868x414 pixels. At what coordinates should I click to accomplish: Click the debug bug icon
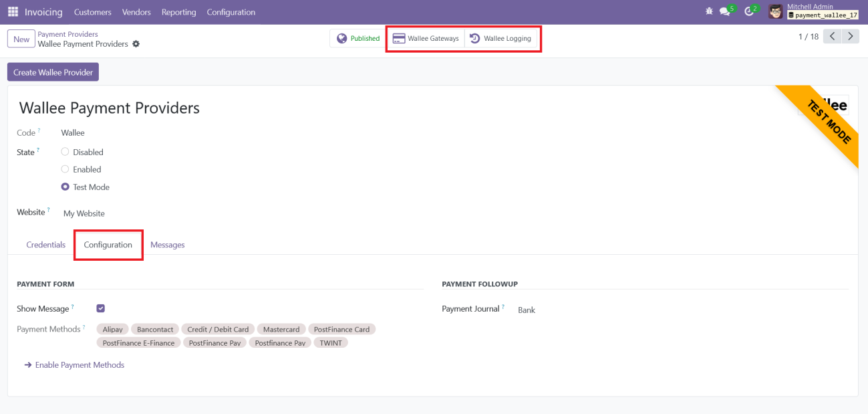coord(709,12)
